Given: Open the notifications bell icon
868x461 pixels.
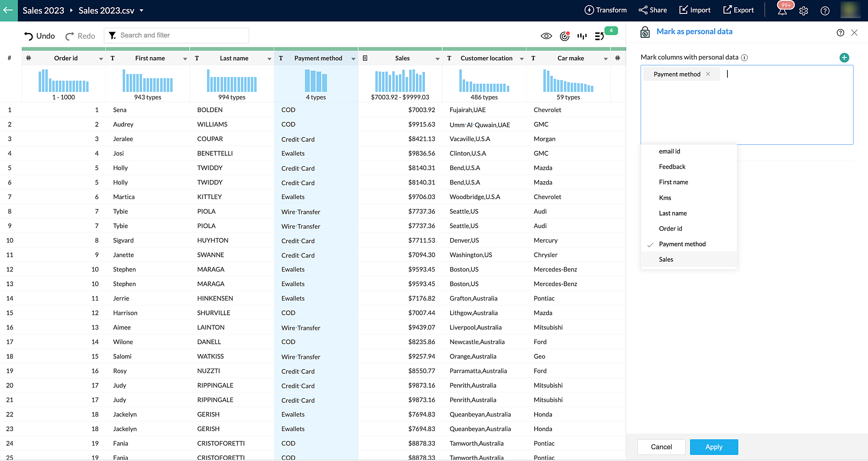Looking at the screenshot, I should 782,11.
